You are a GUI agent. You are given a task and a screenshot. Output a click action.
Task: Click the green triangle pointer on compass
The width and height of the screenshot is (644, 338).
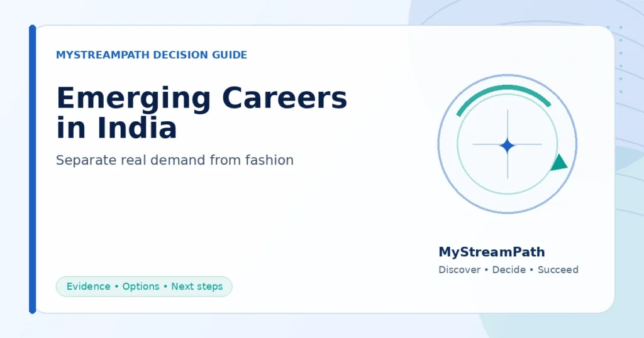(x=558, y=163)
